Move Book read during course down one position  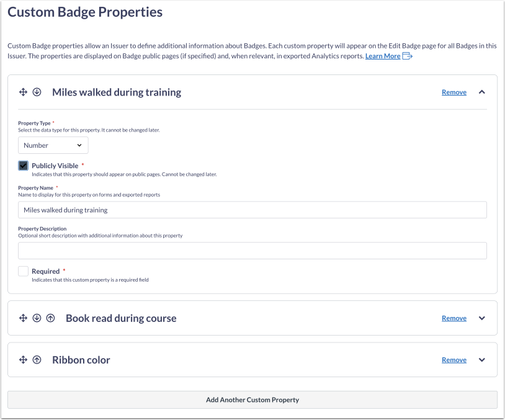point(37,318)
